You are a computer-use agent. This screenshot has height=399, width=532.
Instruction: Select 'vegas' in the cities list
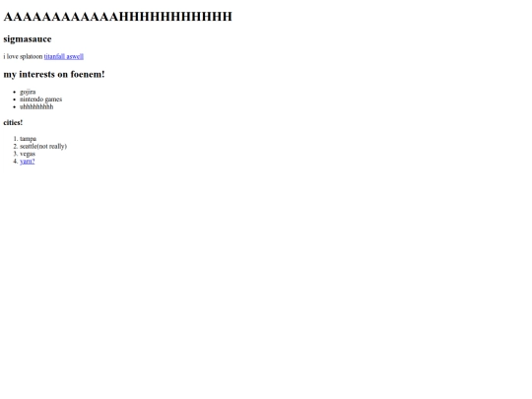coord(28,154)
